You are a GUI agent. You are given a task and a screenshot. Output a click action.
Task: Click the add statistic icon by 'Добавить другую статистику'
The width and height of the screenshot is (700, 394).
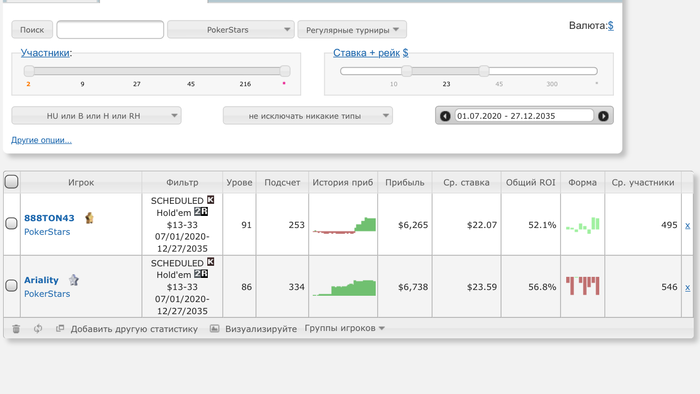coord(60,328)
